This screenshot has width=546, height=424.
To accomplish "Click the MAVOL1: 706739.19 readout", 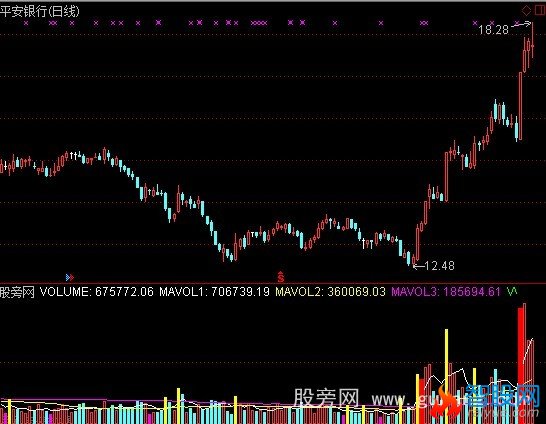I will tap(214, 292).
